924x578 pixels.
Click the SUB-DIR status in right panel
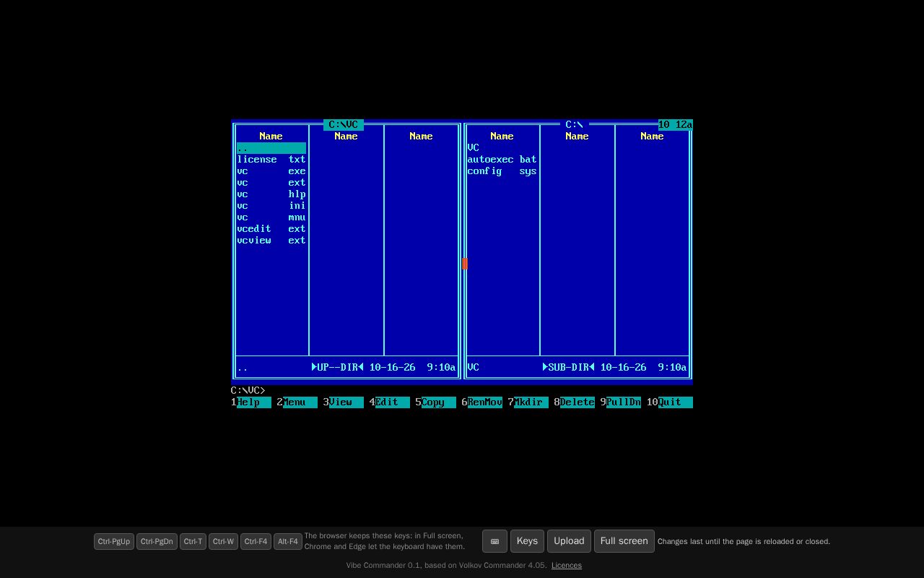569,367
